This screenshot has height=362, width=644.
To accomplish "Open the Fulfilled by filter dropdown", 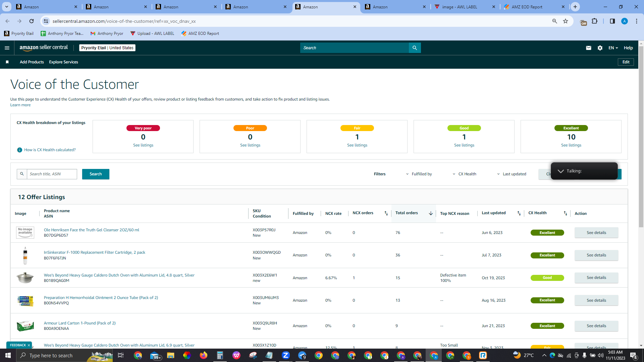I will 419,174.
